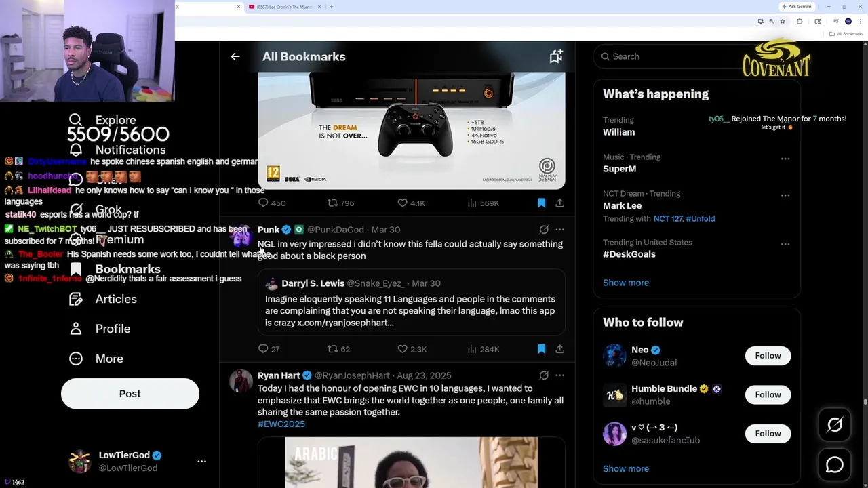Expand the More sidebar menu
This screenshot has height=488, width=868.
pos(96,359)
